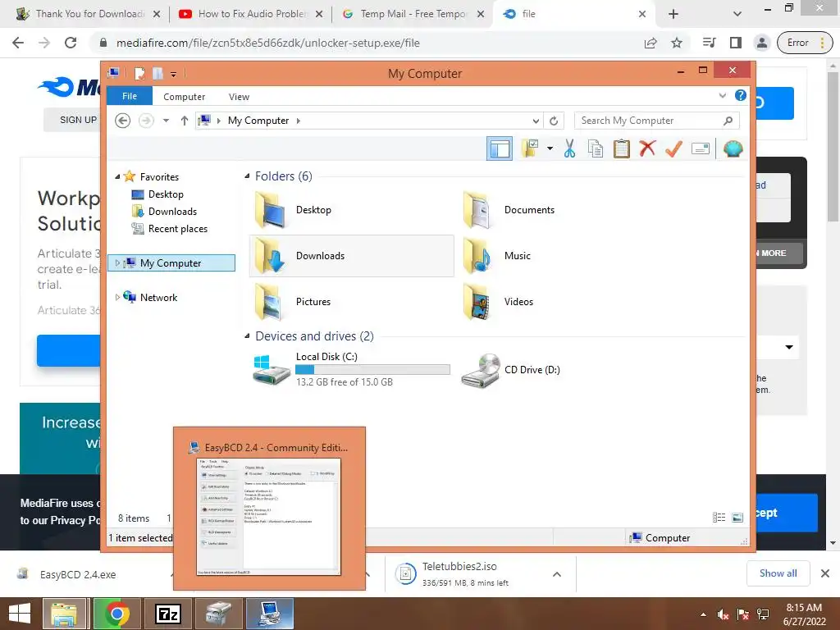Image resolution: width=840 pixels, height=630 pixels.
Task: Click EasyBCD 2.4.exe in downloads bar
Action: point(78,574)
